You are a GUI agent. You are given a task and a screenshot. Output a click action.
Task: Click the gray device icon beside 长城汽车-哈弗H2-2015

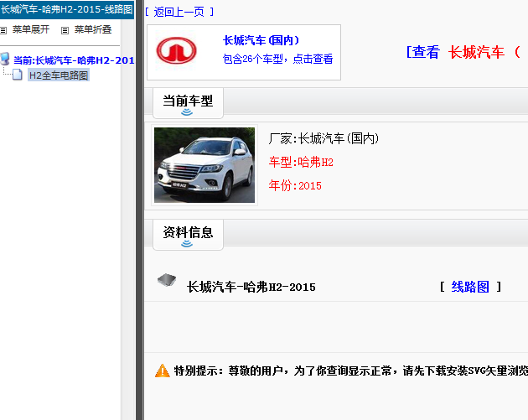pyautogui.click(x=167, y=280)
